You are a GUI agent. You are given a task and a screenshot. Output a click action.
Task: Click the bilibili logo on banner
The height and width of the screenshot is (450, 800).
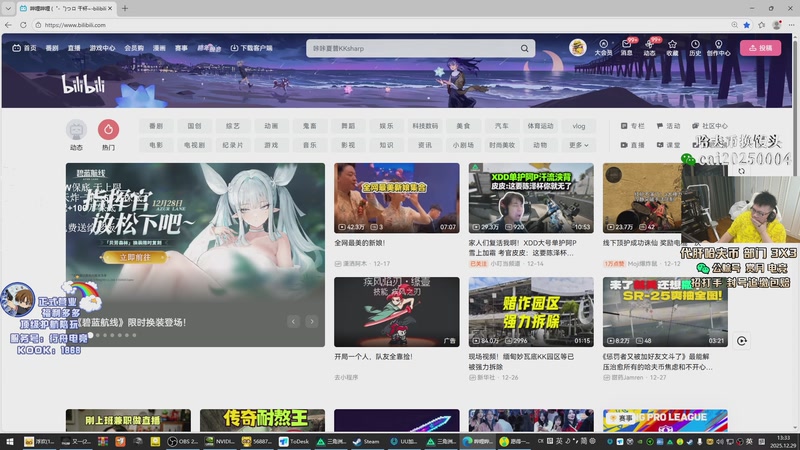[x=84, y=84]
